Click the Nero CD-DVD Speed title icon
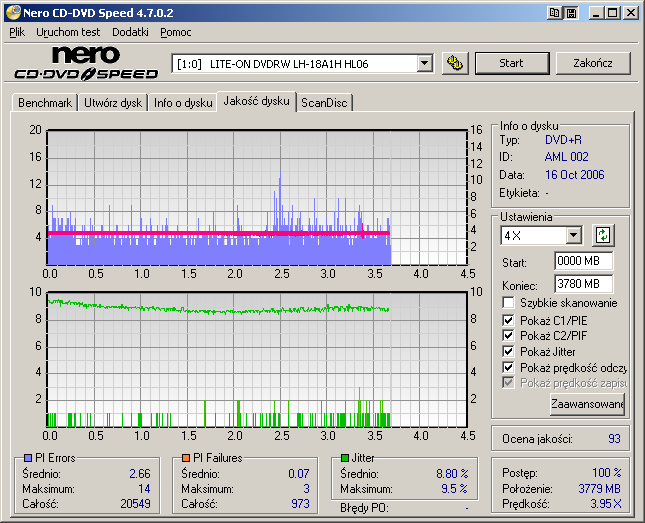The height and width of the screenshot is (523, 645). point(13,13)
